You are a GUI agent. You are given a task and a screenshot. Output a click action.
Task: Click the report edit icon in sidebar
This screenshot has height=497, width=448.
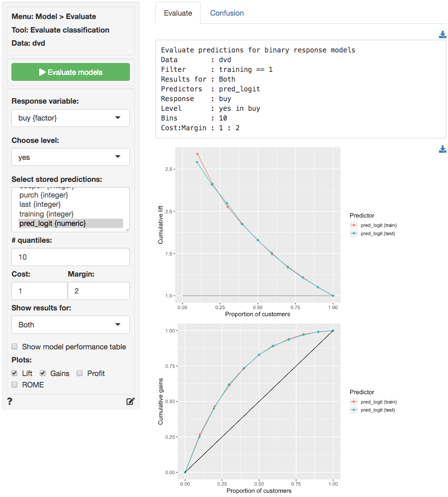(130, 401)
